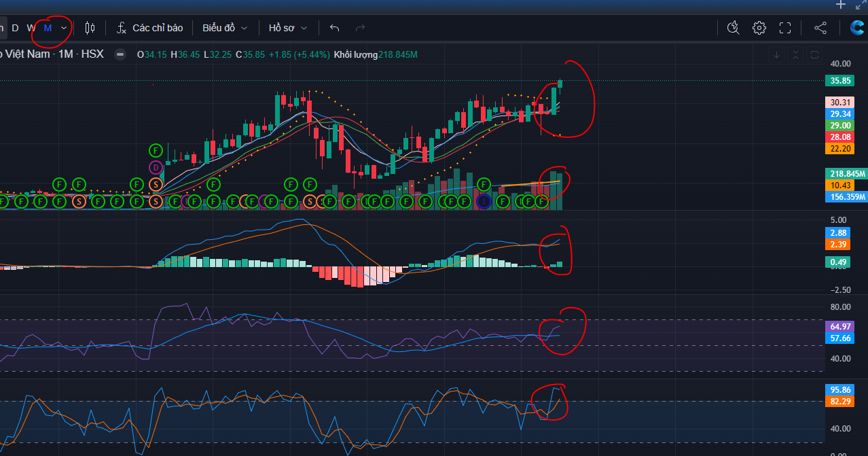Screen dimensions: 868x456
Task: Click the 156.359M volume average label
Action: click(846, 197)
